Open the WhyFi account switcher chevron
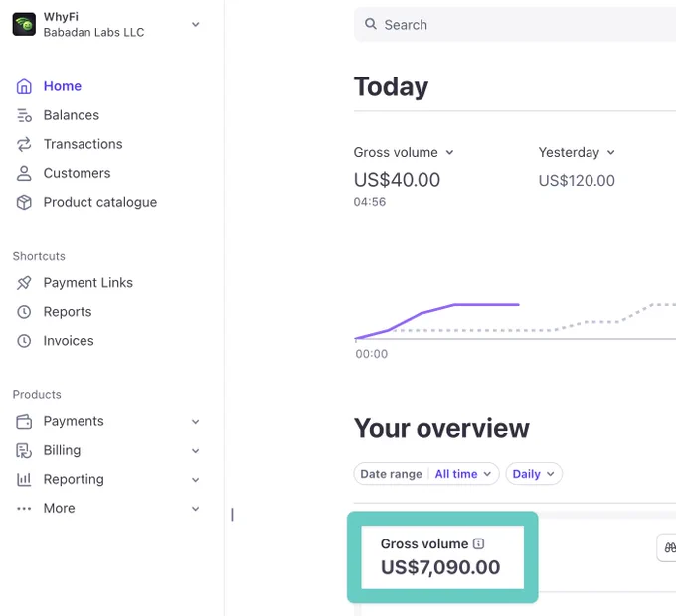 (x=195, y=24)
